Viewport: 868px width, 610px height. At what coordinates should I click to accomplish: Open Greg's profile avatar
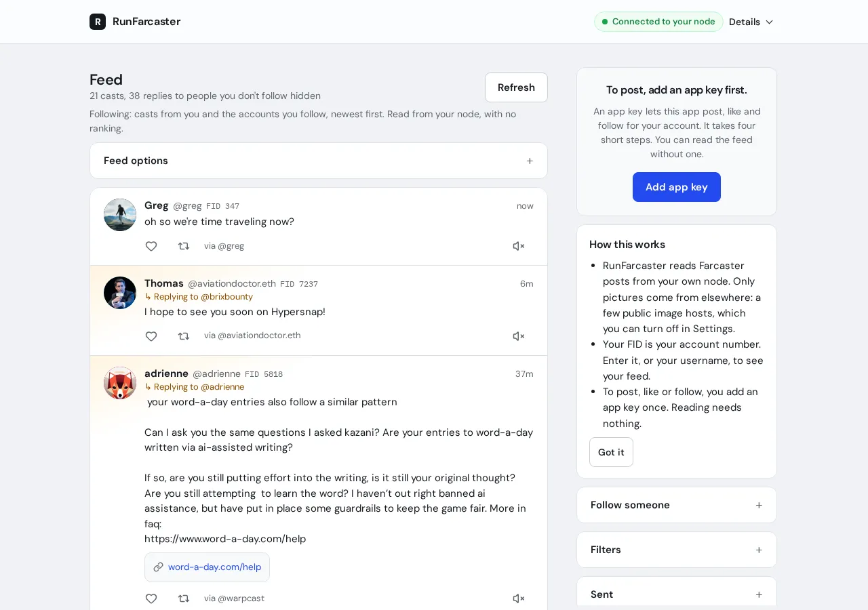pos(120,215)
